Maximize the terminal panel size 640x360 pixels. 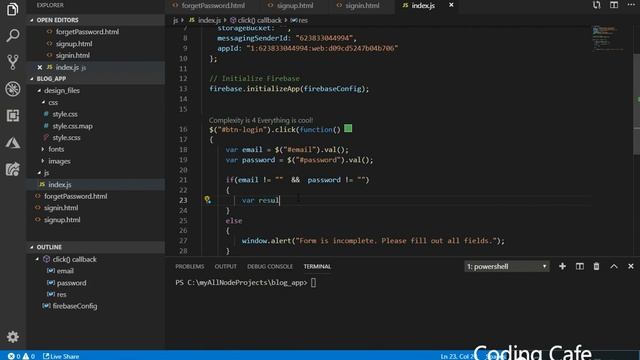(x=613, y=266)
